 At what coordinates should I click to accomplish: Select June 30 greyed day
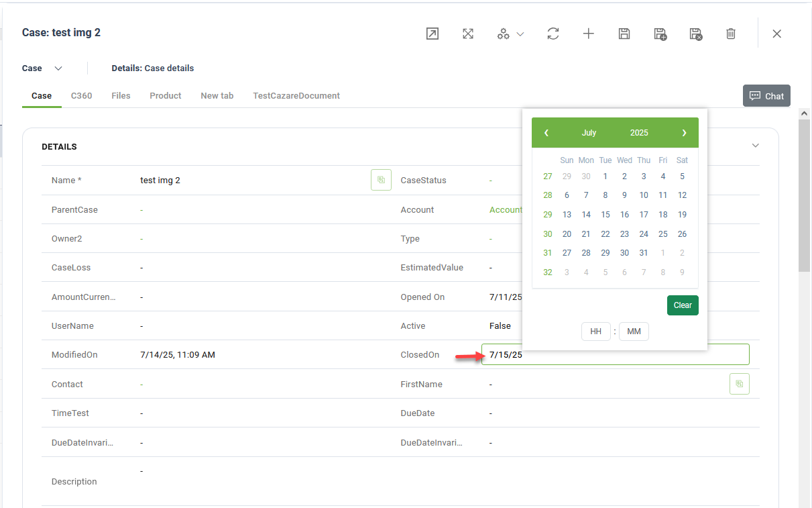pyautogui.click(x=586, y=176)
